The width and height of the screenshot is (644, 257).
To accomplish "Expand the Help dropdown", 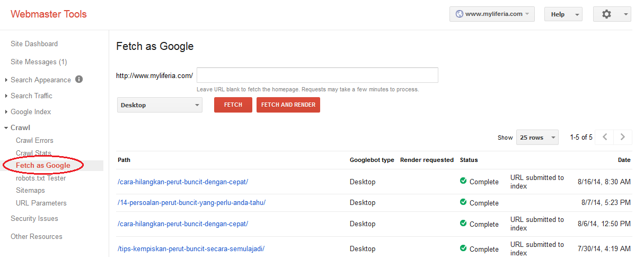I will [x=563, y=14].
